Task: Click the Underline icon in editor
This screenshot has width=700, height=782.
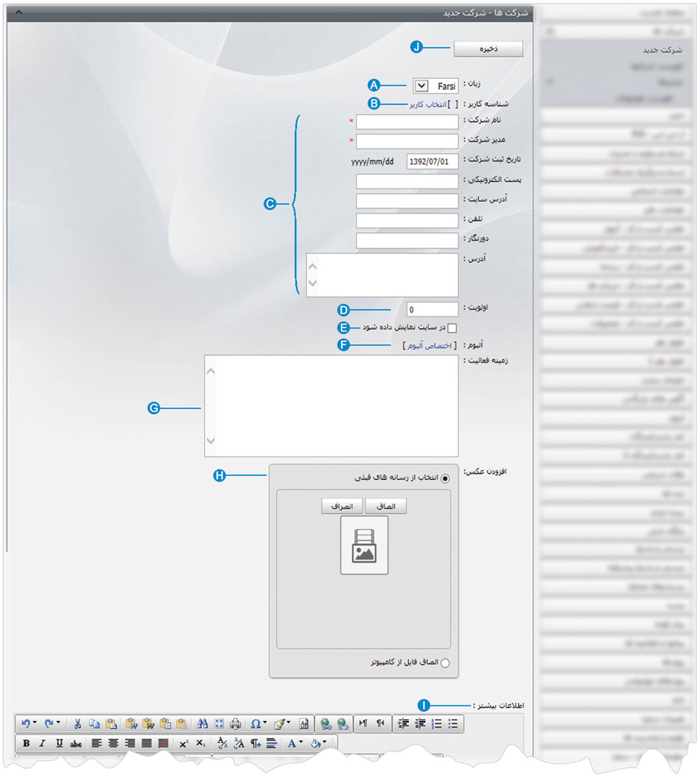Action: 59,743
